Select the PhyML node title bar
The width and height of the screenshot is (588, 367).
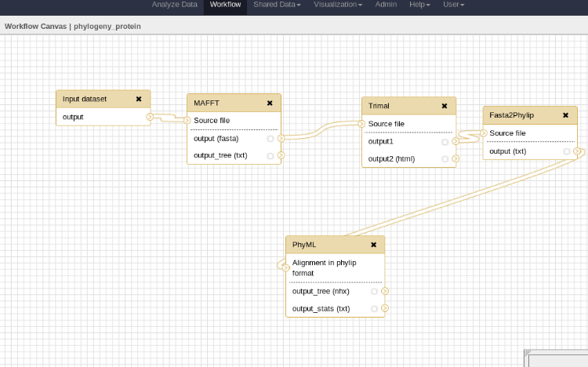pyautogui.click(x=336, y=245)
